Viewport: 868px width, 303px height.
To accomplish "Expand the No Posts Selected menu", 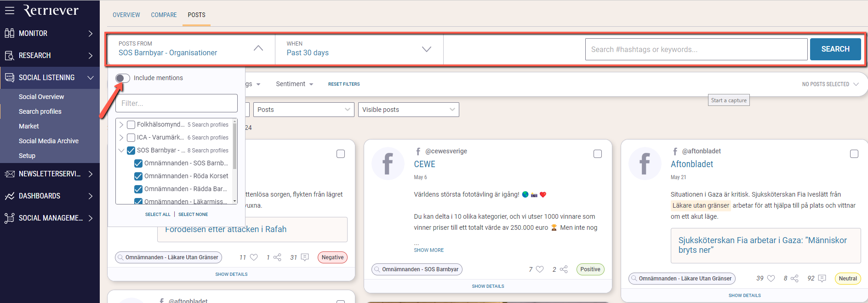I will click(x=830, y=84).
